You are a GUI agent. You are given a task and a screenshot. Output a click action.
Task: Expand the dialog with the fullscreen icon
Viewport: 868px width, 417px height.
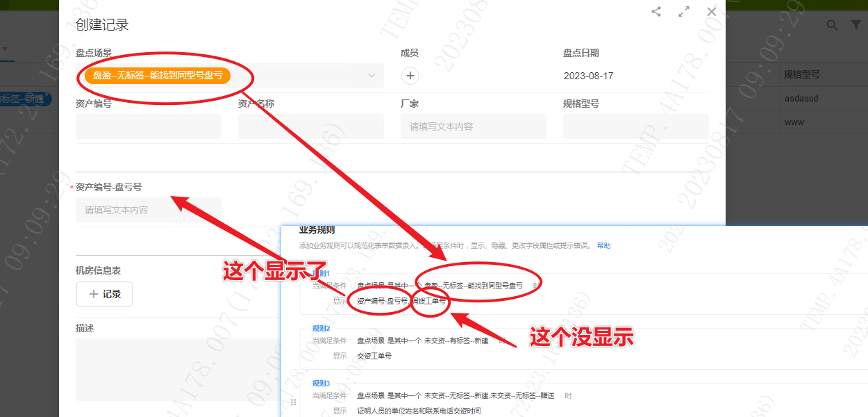point(684,11)
